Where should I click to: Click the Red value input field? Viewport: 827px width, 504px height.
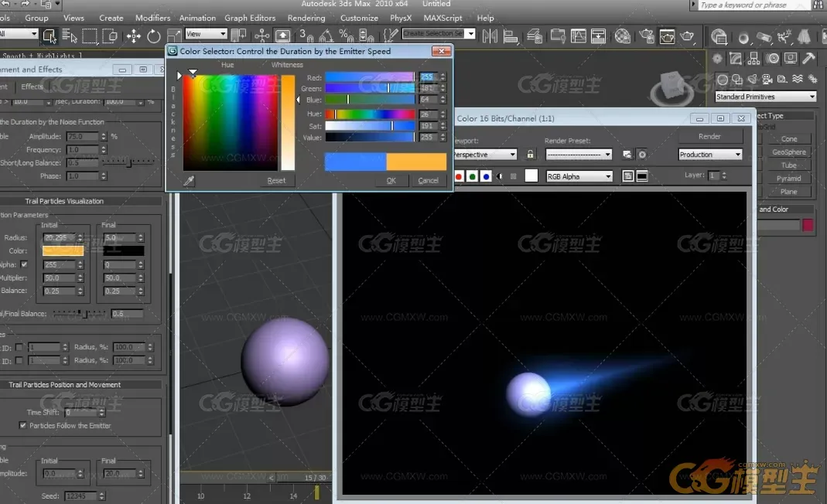click(429, 77)
